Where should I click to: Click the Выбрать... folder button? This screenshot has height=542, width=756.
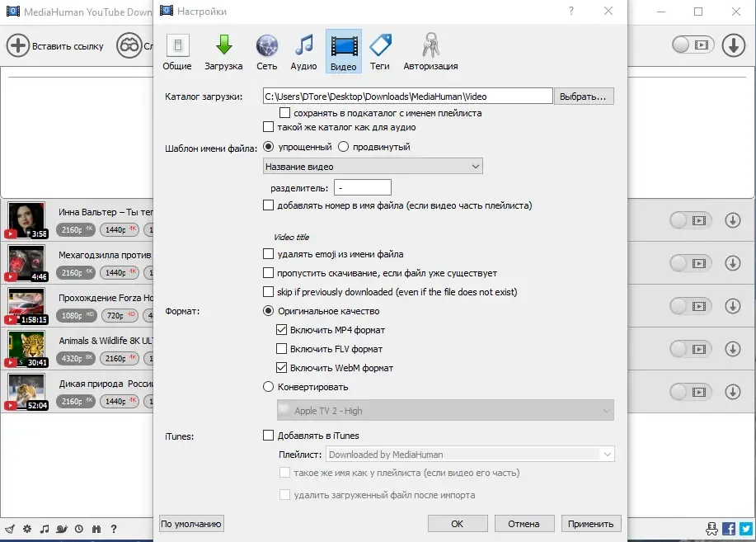coord(584,96)
